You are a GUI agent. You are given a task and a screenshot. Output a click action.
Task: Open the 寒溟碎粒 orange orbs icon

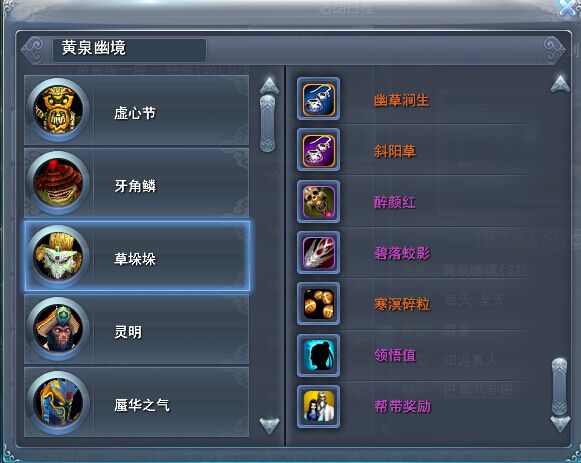tap(318, 304)
